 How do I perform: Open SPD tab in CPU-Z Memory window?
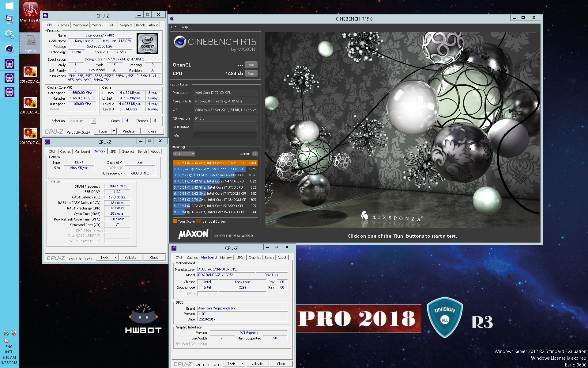pyautogui.click(x=113, y=151)
